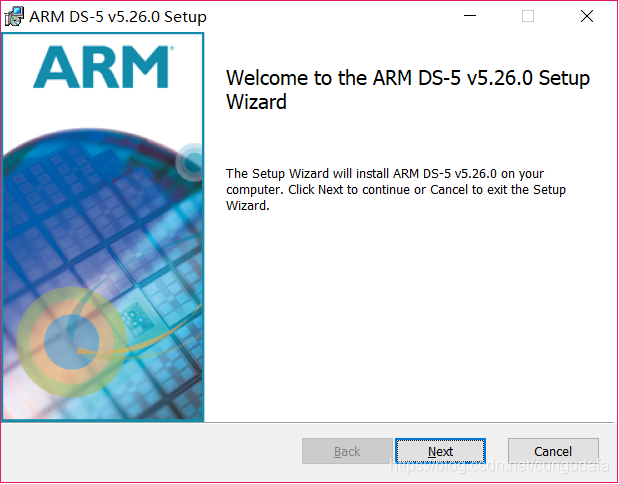This screenshot has height=484, width=619.
Task: Click the 'The Setup Wizard will install' description text
Action: (x=396, y=189)
